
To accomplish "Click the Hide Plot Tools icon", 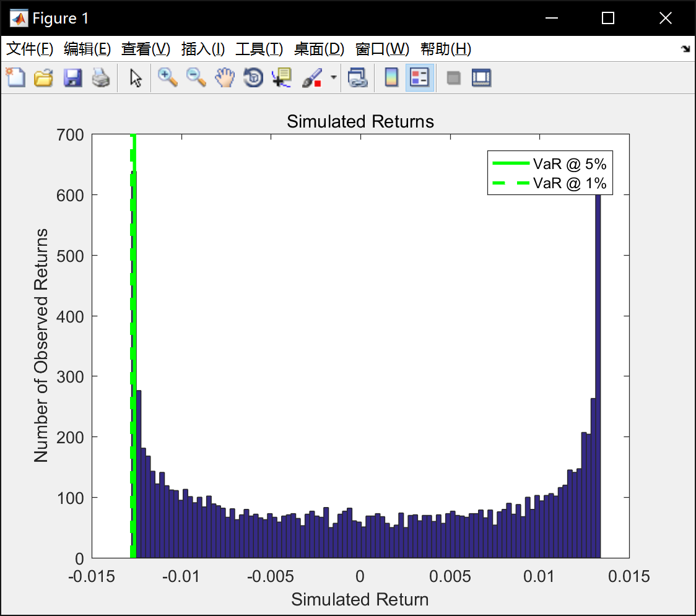I will tap(453, 78).
